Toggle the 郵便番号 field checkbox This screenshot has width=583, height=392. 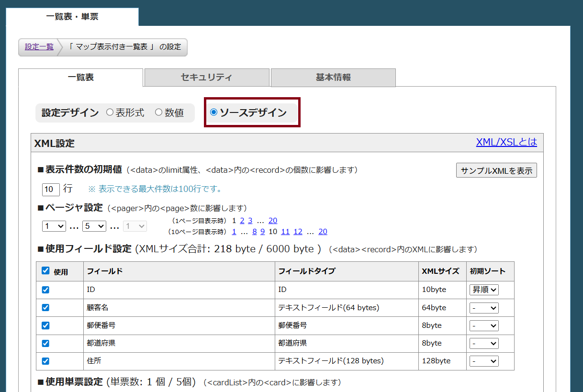[x=45, y=325]
